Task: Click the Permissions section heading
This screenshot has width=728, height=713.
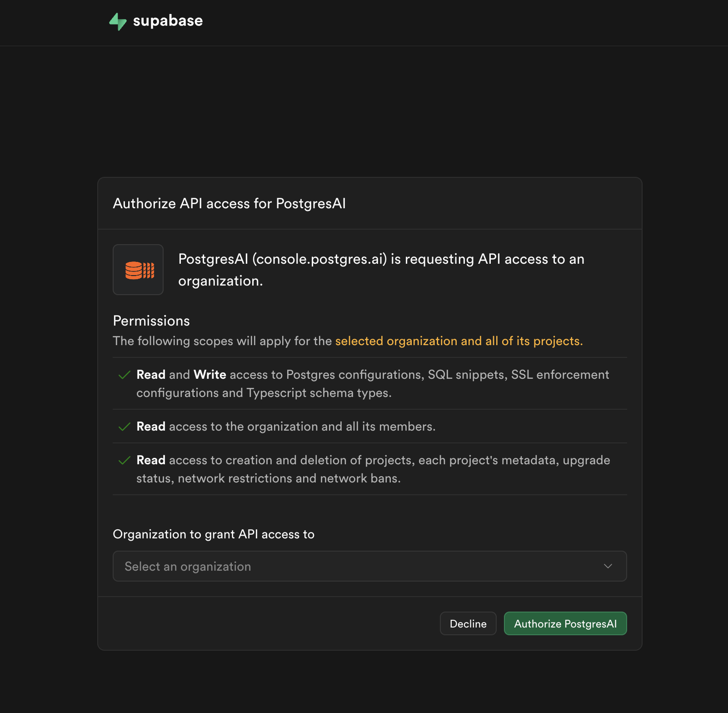Action: click(x=151, y=321)
